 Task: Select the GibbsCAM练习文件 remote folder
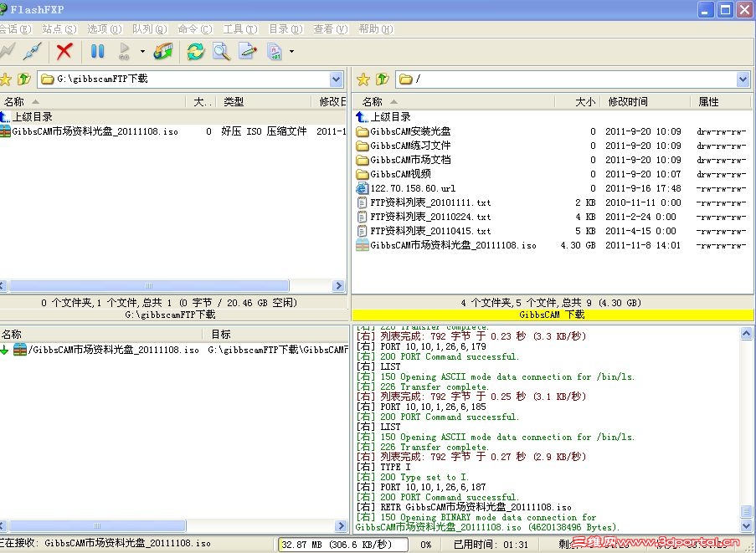click(x=404, y=146)
